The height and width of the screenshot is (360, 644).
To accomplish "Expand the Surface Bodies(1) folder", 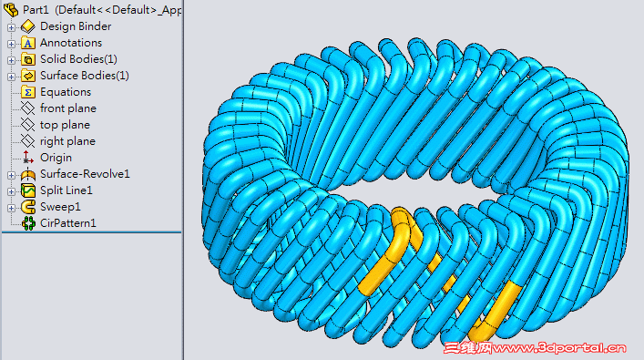I will coord(11,77).
